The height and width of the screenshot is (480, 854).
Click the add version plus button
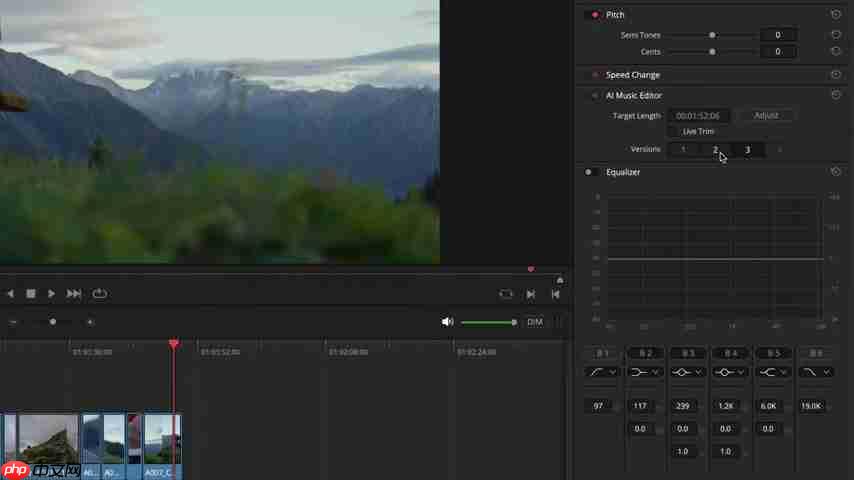780,149
